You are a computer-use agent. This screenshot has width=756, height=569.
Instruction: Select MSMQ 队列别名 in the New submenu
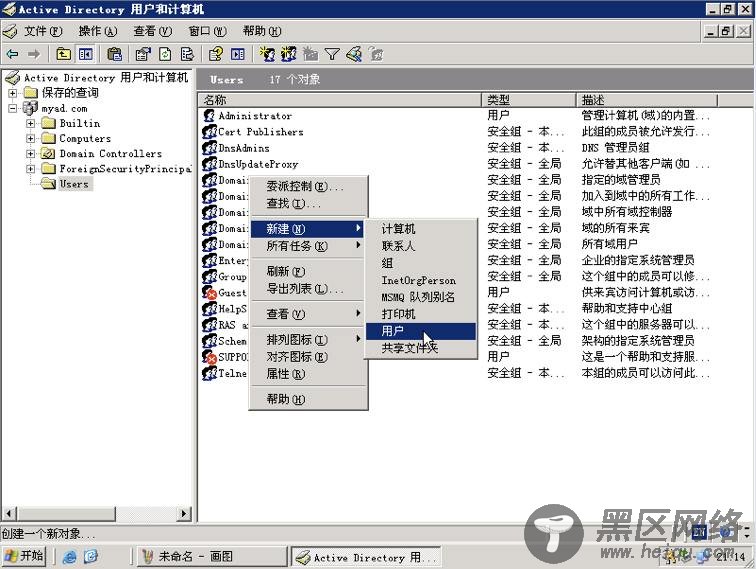[421, 297]
